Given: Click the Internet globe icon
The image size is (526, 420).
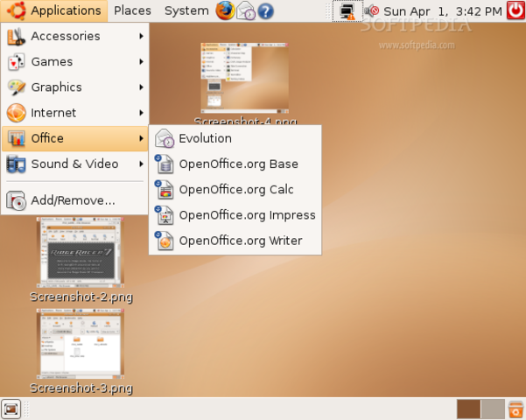Looking at the screenshot, I should coord(16,113).
